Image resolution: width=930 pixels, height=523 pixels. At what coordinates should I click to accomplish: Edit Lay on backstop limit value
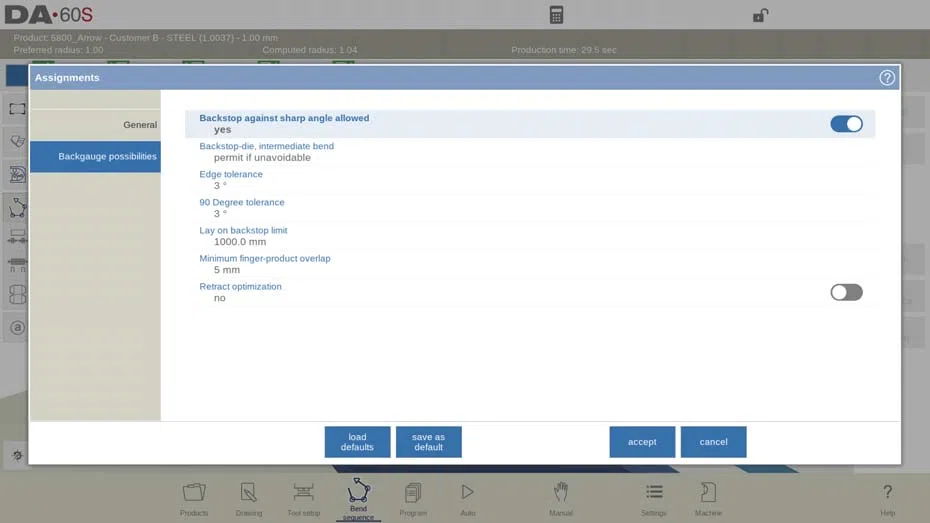click(x=530, y=236)
